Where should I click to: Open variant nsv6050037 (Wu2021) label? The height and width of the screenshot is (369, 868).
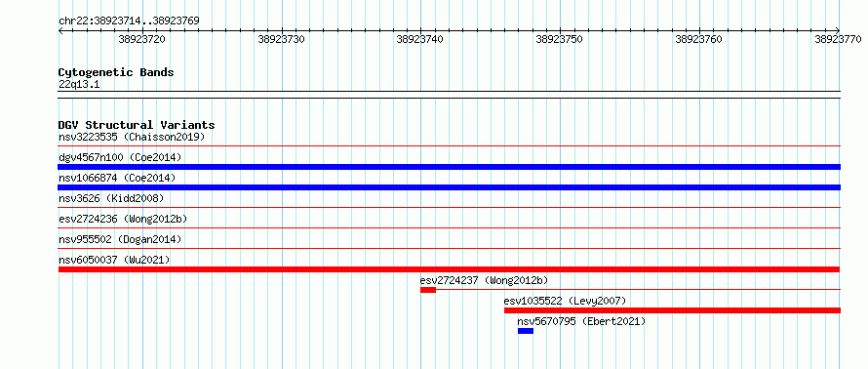(x=114, y=260)
